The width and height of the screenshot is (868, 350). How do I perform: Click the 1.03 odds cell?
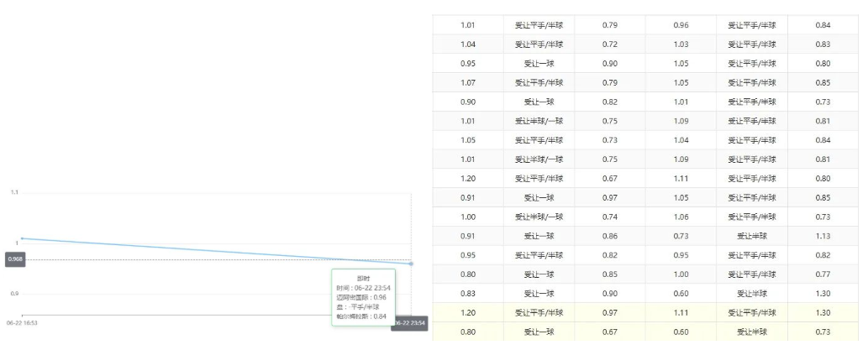coord(681,44)
